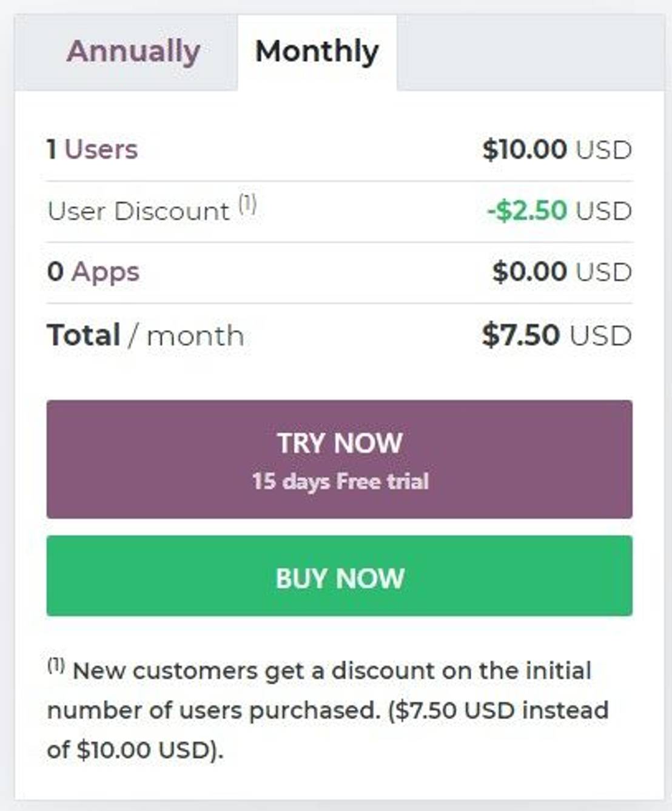
Task: Click the "0 Apps" line item
Action: tap(92, 271)
